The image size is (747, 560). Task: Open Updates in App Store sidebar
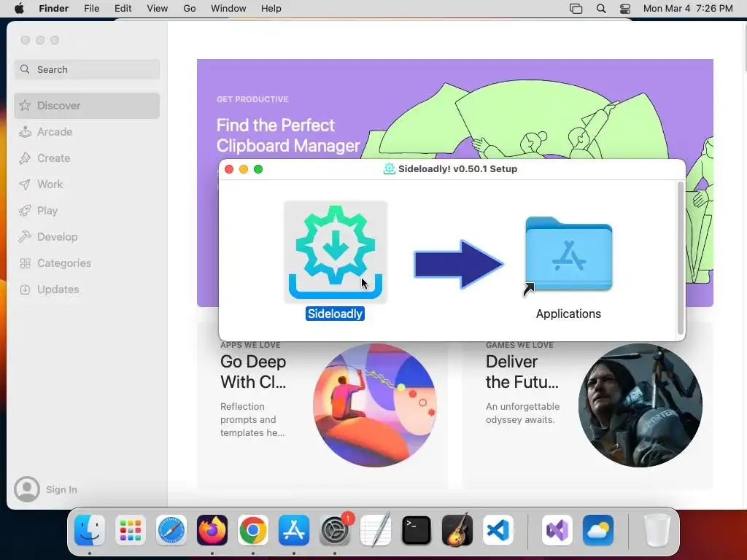(87, 289)
